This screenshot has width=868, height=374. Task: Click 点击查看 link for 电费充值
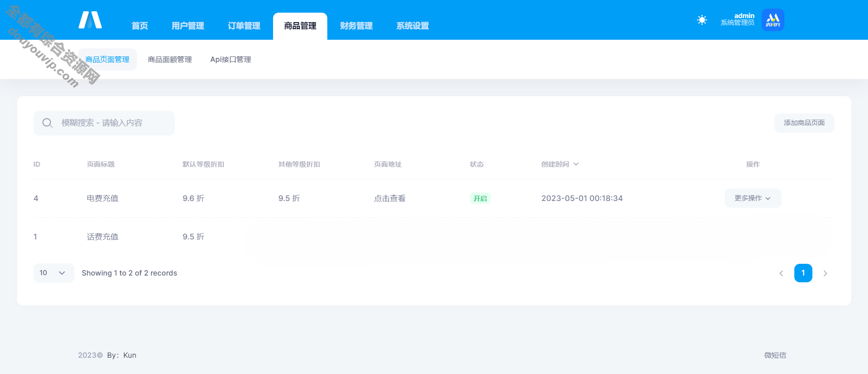pos(390,198)
